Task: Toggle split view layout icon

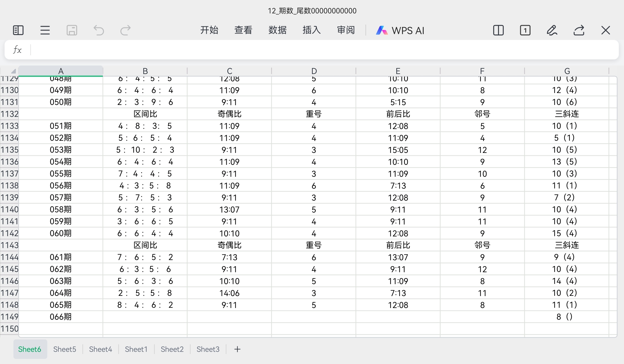Action: click(498, 30)
